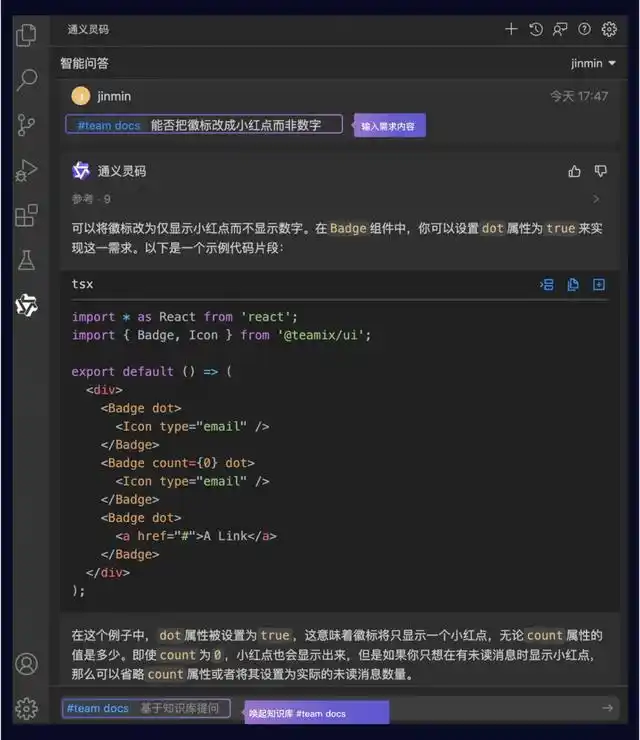
Task: Send the question with arrow icon
Action: [607, 708]
